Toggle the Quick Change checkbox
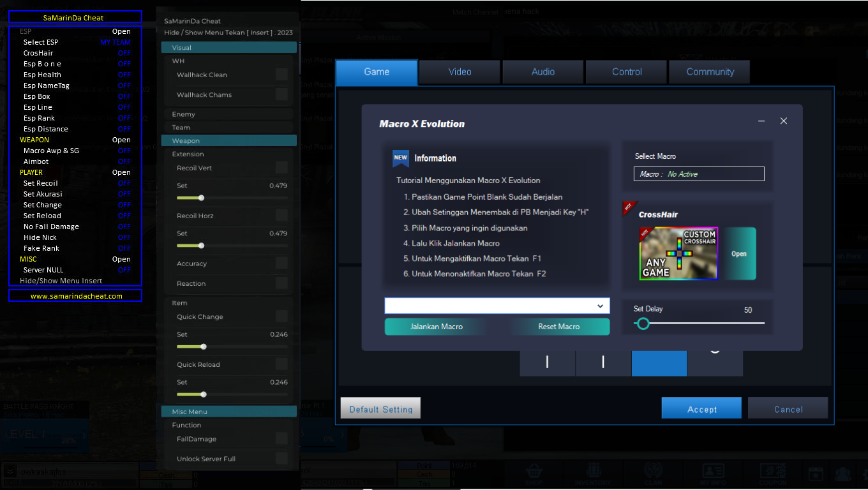 coord(281,316)
